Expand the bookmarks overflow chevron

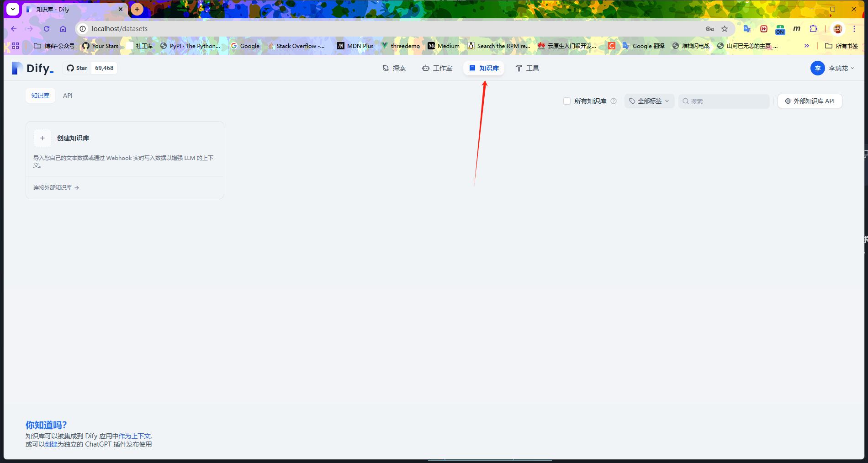pos(807,46)
